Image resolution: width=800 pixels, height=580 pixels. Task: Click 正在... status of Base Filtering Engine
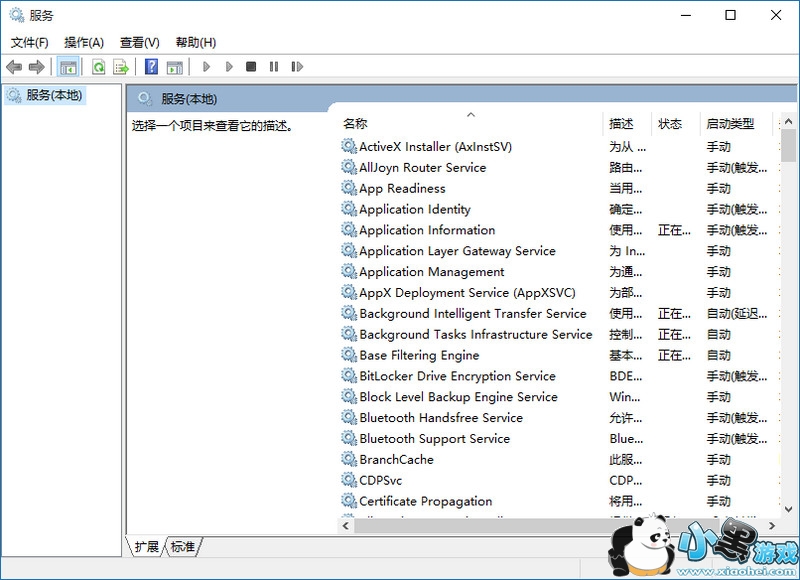(x=674, y=356)
